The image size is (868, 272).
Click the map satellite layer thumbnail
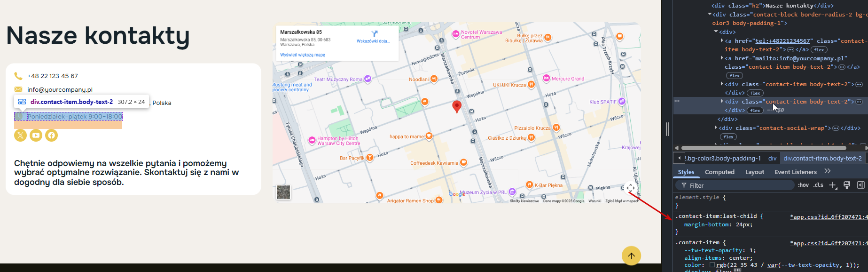[x=283, y=192]
